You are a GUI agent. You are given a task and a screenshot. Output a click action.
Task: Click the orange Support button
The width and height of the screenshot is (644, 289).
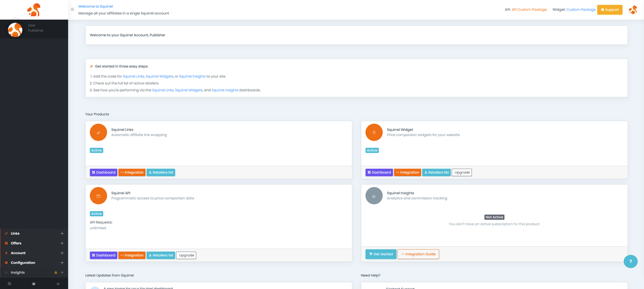point(609,10)
